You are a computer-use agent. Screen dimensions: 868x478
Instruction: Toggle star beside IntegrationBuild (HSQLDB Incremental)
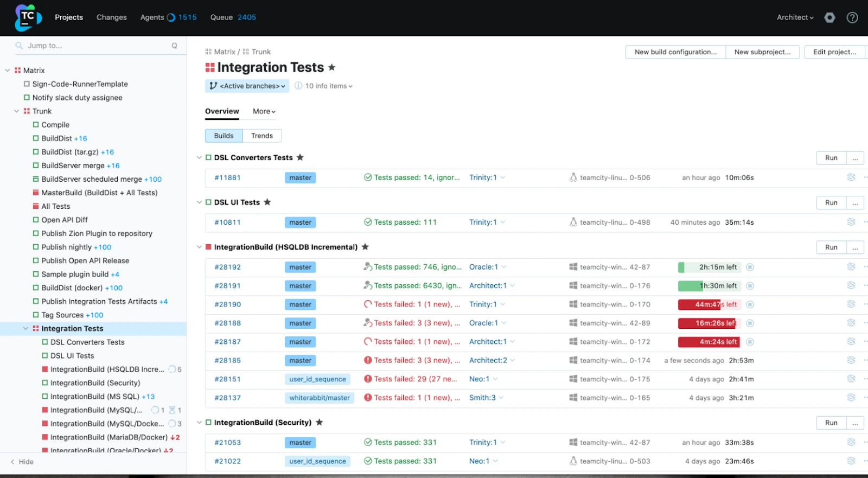coord(365,247)
